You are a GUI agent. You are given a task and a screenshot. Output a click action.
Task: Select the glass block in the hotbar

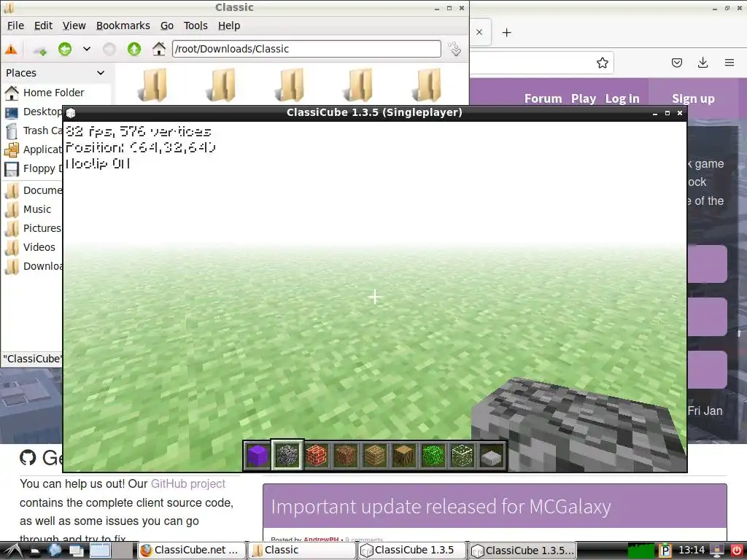(462, 455)
